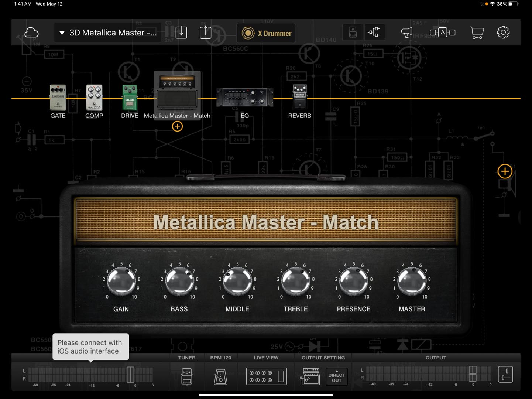Click the output level slider handle
This screenshot has width=532, height=399.
pyautogui.click(x=473, y=374)
